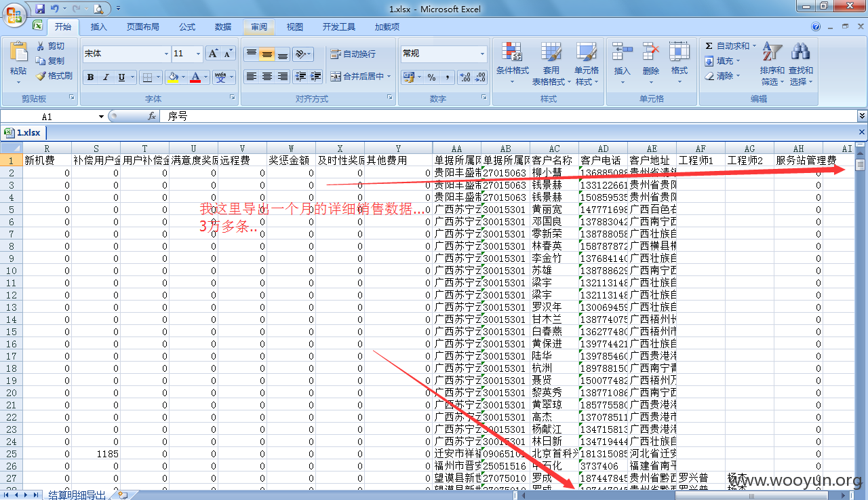
Task: Decrease decimal places
Action: [x=481, y=77]
